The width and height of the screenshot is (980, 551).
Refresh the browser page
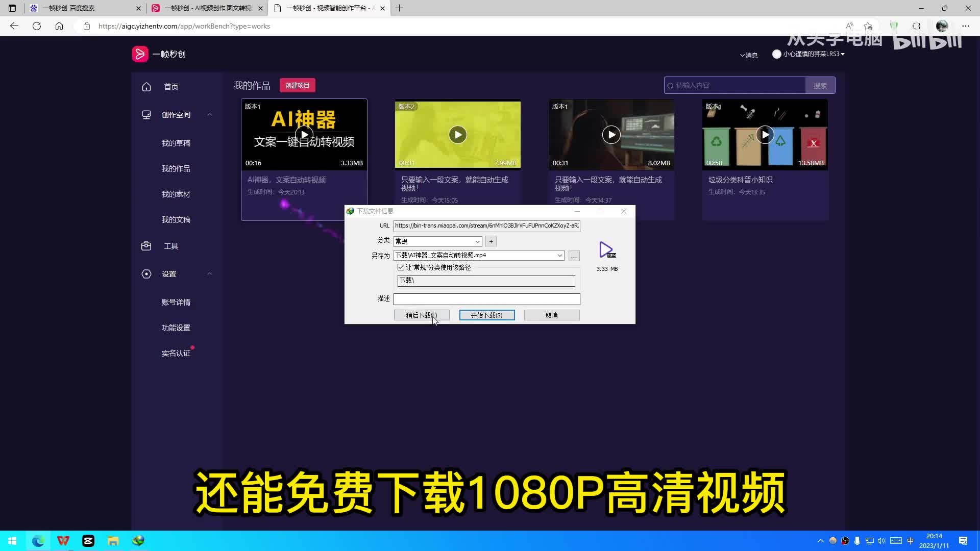(37, 26)
